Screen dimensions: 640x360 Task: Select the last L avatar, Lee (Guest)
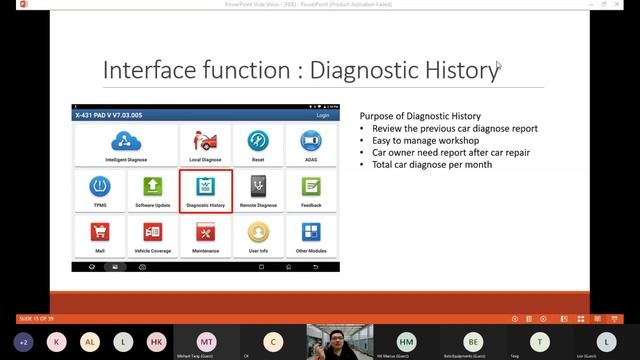tap(607, 342)
